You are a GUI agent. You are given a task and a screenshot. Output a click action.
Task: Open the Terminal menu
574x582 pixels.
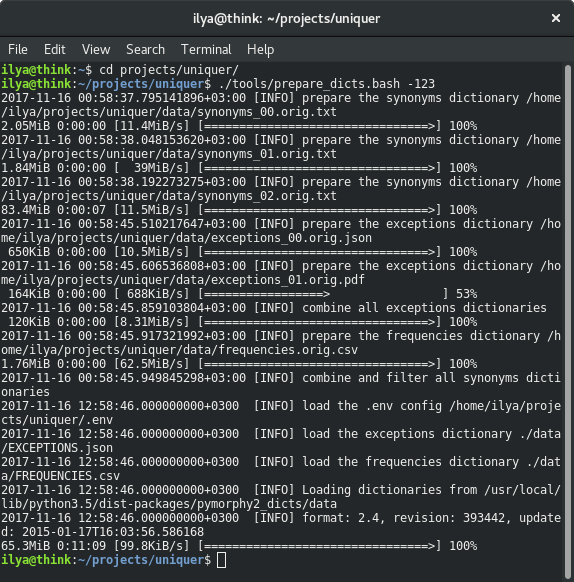206,49
